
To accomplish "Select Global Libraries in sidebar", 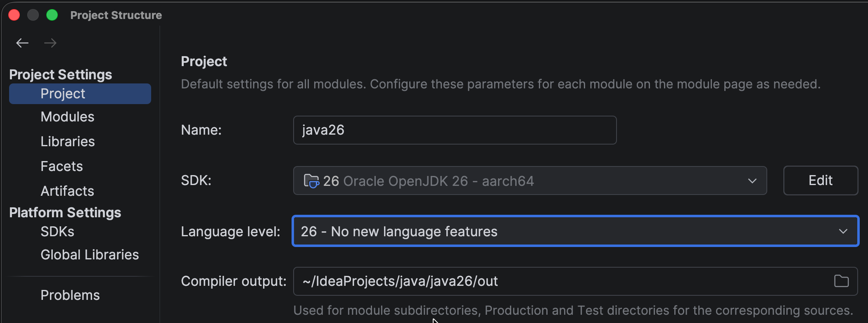I will click(x=90, y=255).
